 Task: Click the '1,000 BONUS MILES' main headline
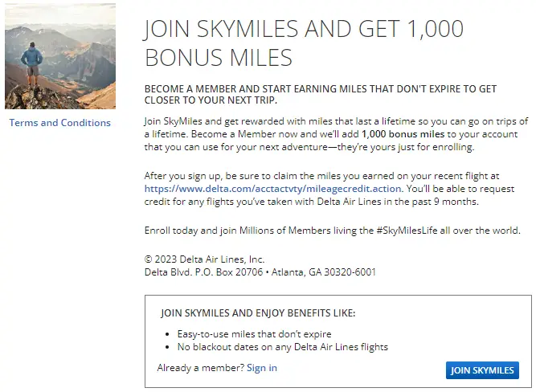[304, 43]
